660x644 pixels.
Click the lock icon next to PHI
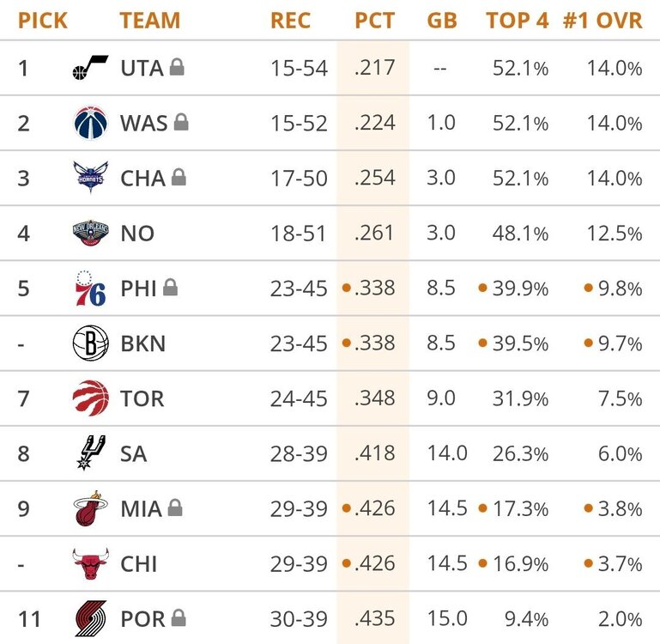(170, 288)
